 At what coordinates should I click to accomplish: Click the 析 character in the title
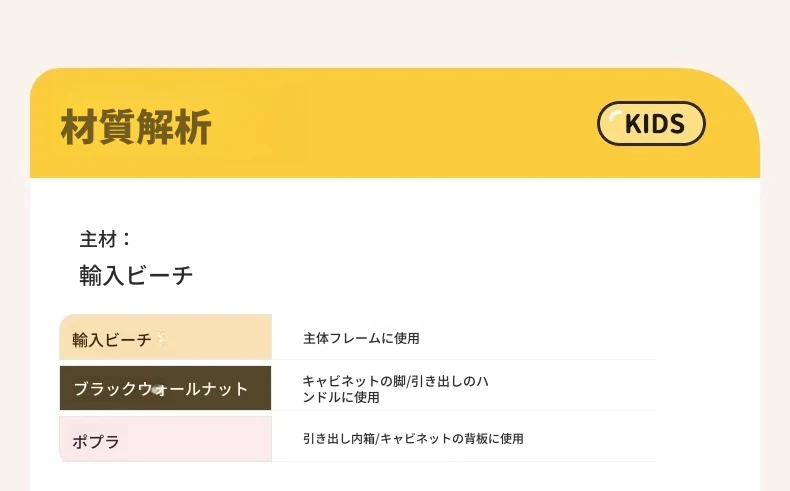(x=193, y=127)
